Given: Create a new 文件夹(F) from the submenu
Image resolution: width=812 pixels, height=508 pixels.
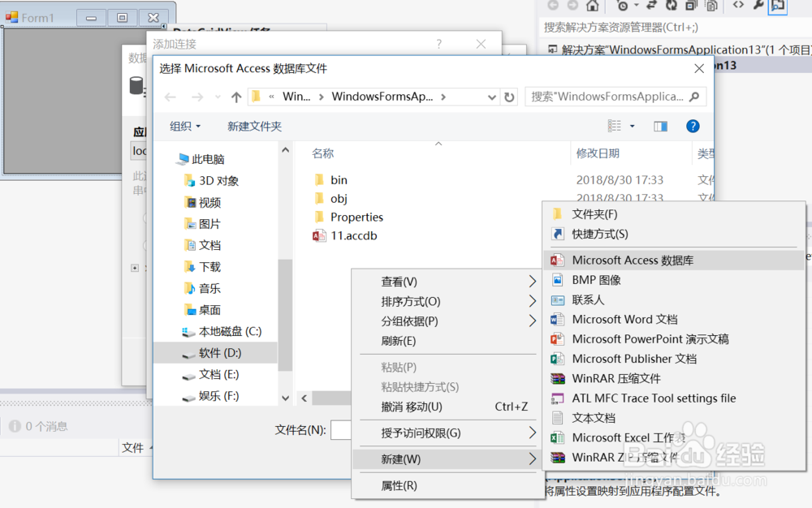Looking at the screenshot, I should [x=674, y=214].
